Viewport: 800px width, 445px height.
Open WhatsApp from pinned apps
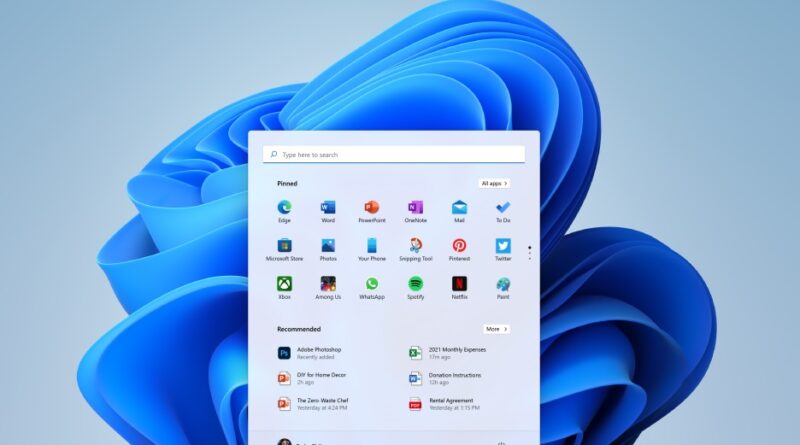point(372,288)
